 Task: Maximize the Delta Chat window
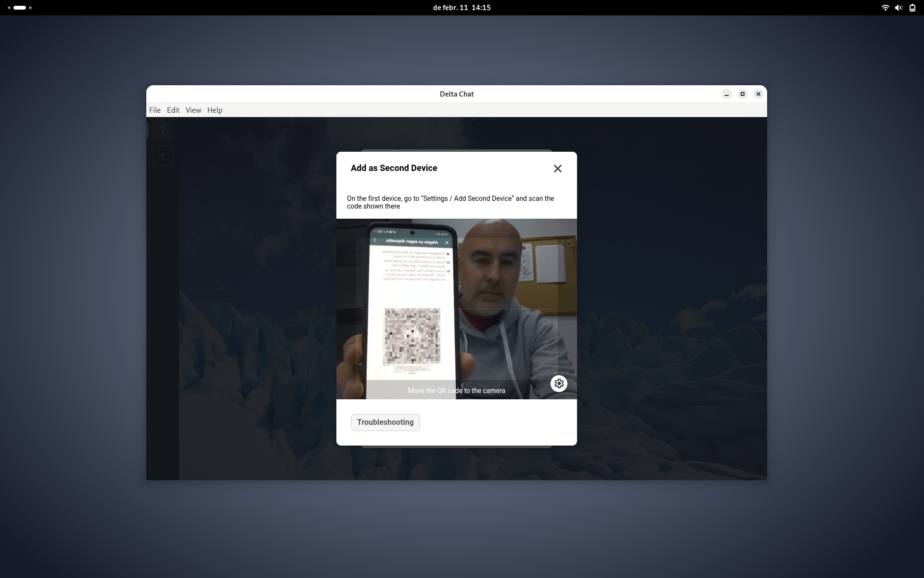pyautogui.click(x=742, y=94)
